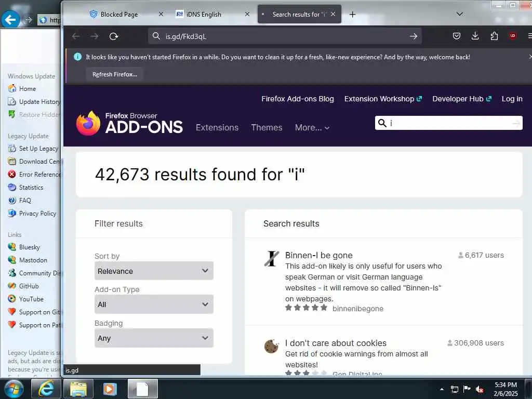Open Windows Explorer from the taskbar

click(x=78, y=389)
